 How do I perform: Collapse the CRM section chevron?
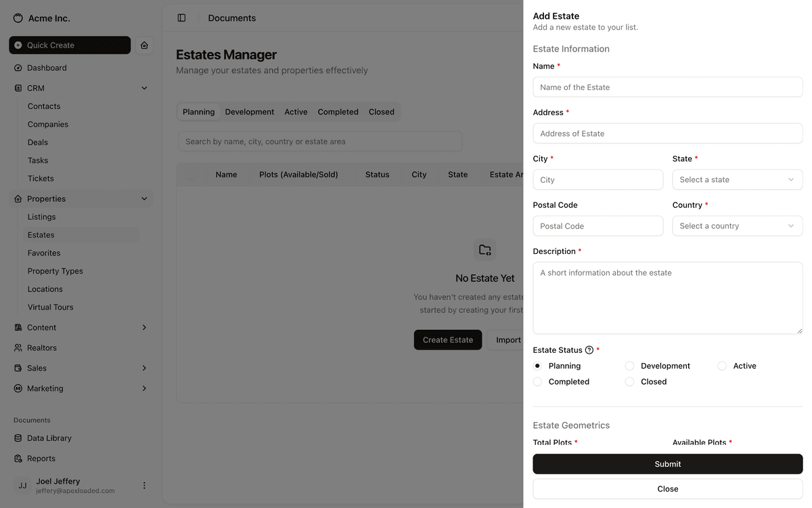144,87
